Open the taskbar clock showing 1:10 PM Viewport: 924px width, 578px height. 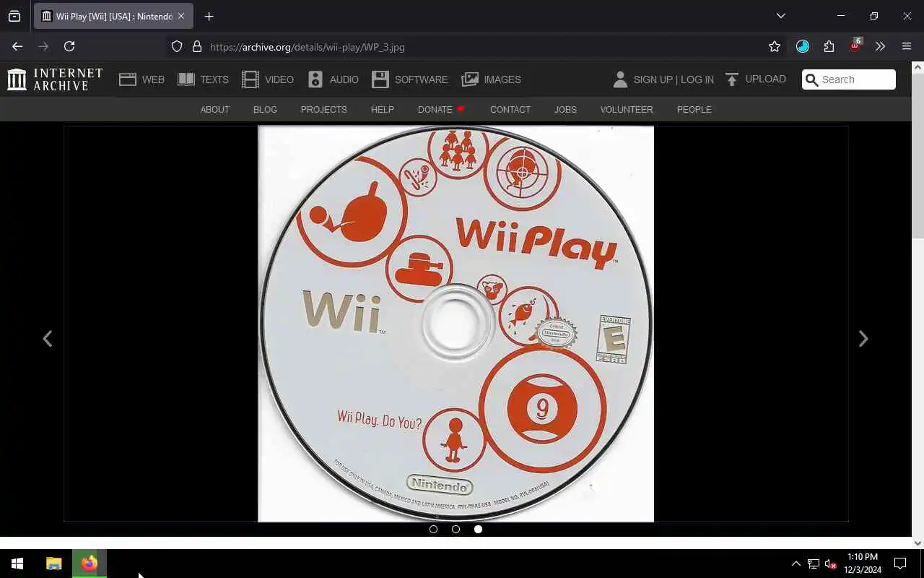863,564
